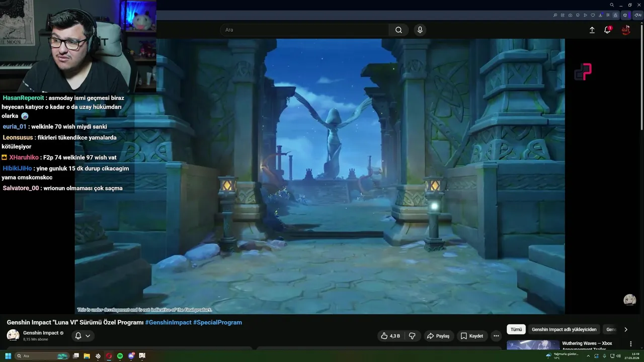Select the Tümü filter chip

(x=516, y=330)
